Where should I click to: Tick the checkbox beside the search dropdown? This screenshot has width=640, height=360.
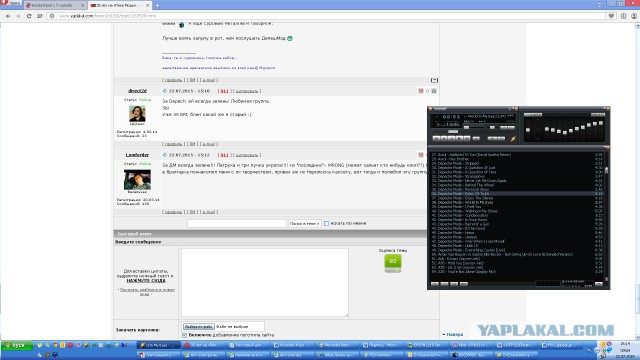point(326,223)
